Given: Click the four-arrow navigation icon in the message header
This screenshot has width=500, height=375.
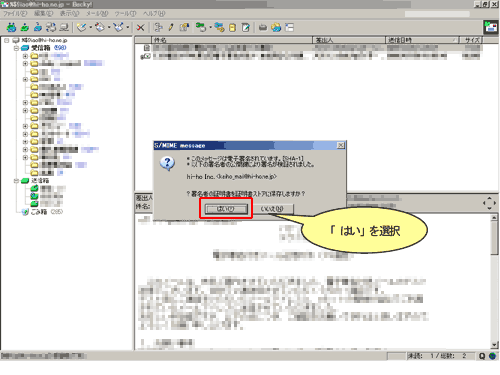Looking at the screenshot, I should [489, 203].
